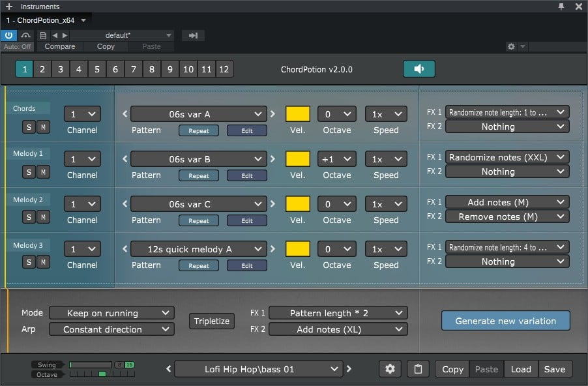
Task: Click the Compare button
Action: click(x=59, y=46)
